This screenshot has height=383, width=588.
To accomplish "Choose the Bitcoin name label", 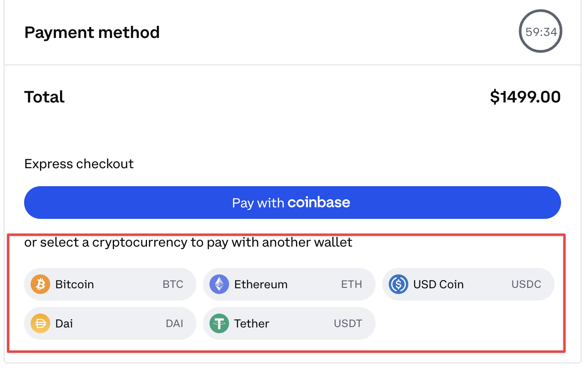I will [x=75, y=284].
